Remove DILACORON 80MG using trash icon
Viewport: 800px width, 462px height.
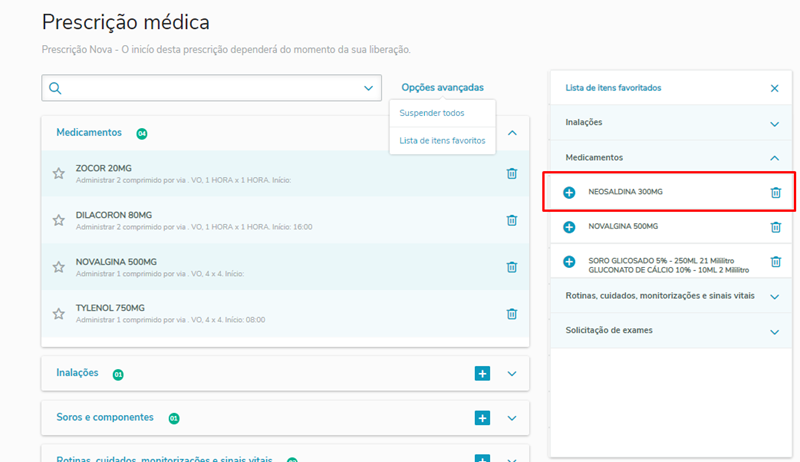pyautogui.click(x=512, y=220)
